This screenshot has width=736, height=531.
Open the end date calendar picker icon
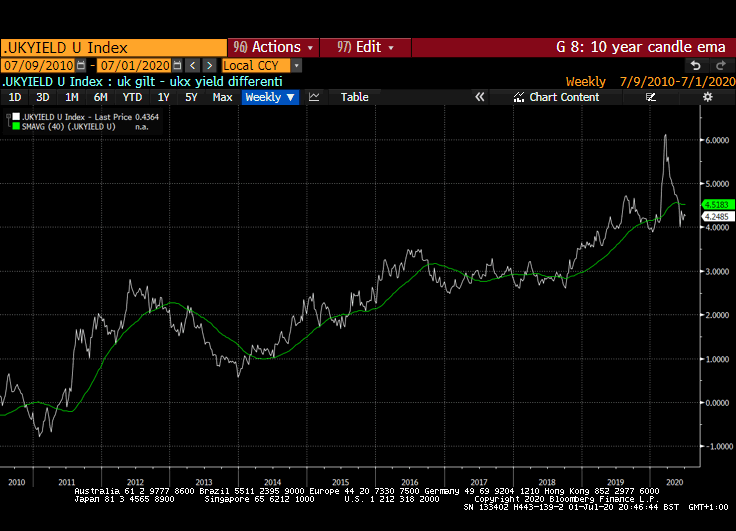pos(177,65)
